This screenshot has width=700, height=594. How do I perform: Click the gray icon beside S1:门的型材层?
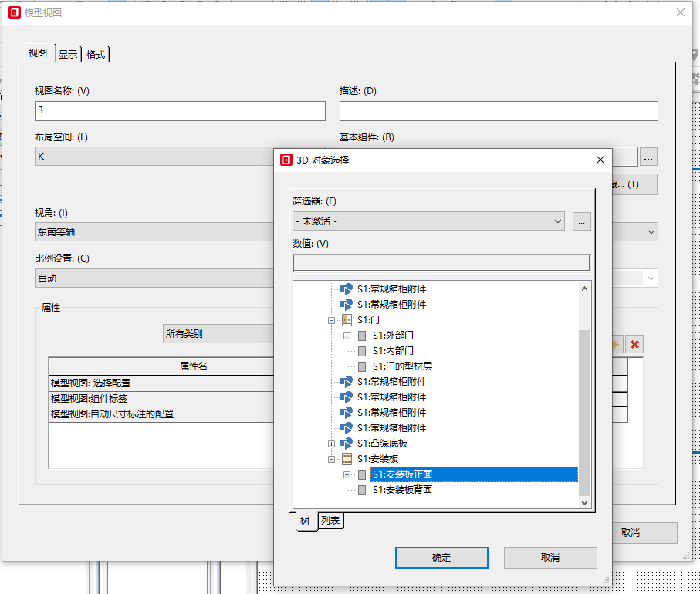coord(362,366)
